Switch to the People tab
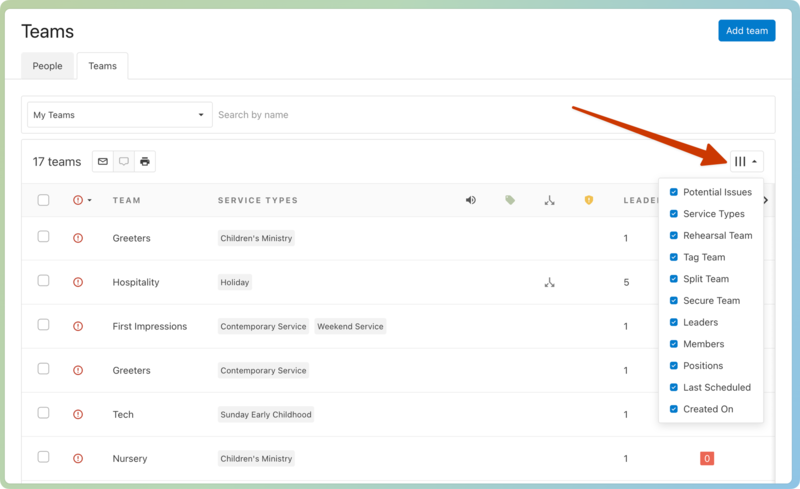 (x=47, y=66)
